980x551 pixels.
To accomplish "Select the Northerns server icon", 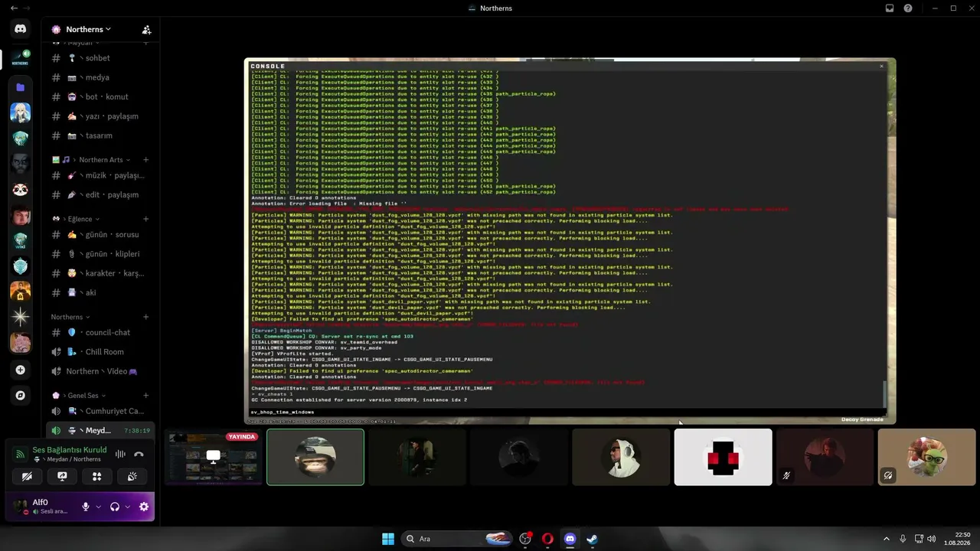I will tap(21, 58).
